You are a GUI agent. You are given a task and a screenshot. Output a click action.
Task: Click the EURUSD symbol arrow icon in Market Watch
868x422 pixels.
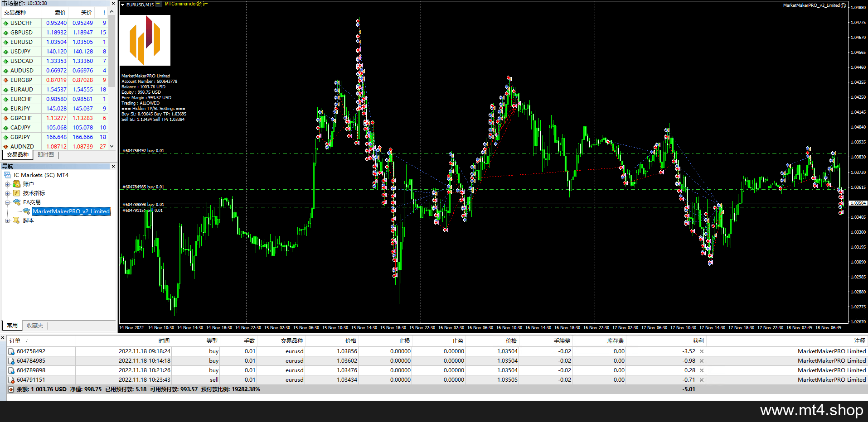(x=6, y=42)
